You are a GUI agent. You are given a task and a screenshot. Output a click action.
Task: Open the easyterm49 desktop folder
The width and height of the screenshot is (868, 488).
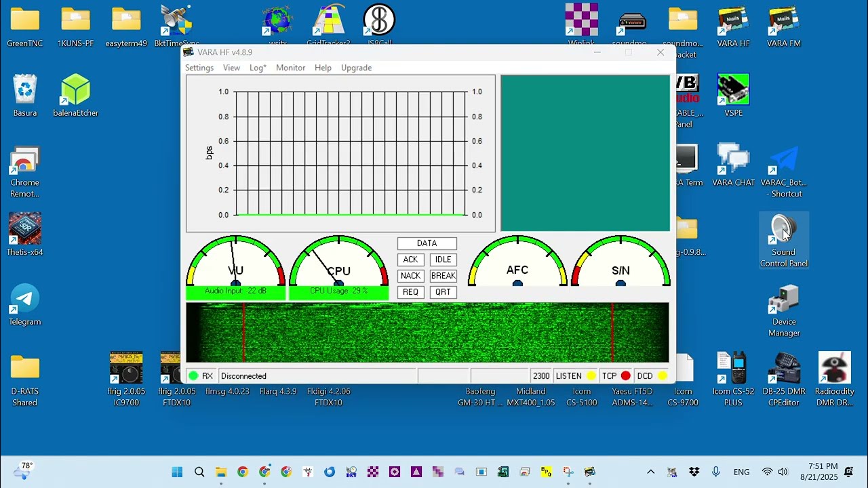pyautogui.click(x=126, y=27)
